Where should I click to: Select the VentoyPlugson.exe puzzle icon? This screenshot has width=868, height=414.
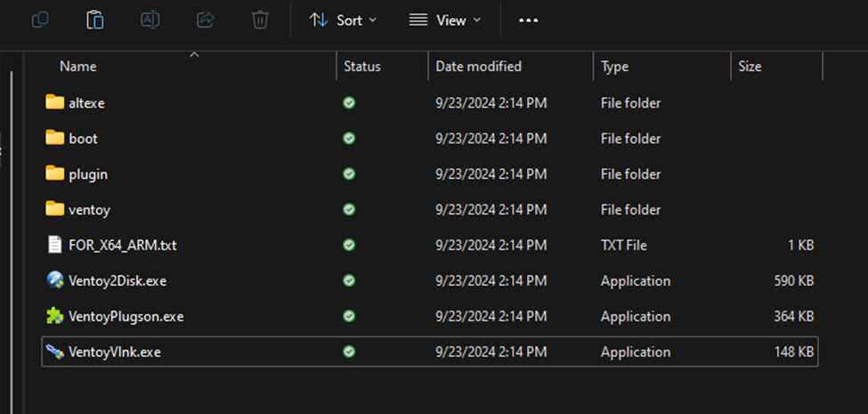[55, 316]
